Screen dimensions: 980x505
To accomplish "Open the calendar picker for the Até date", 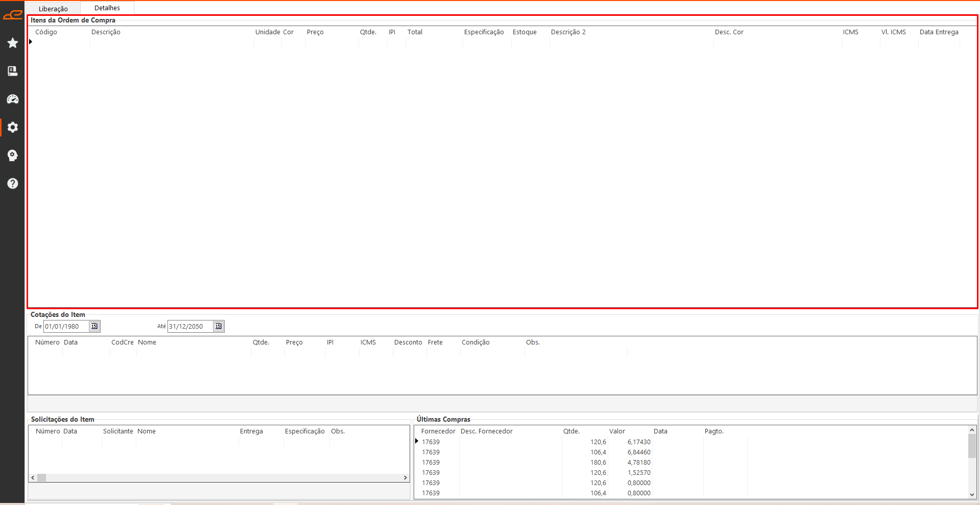I will [x=218, y=326].
